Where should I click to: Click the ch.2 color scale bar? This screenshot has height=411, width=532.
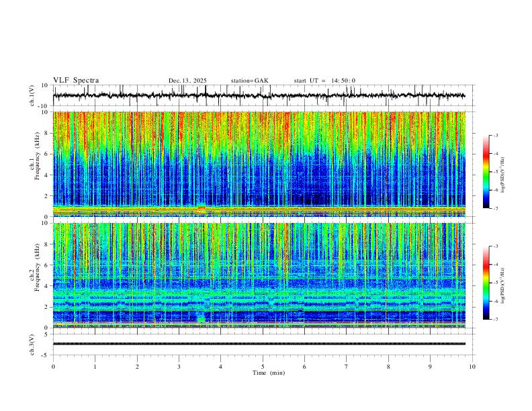[486, 283]
